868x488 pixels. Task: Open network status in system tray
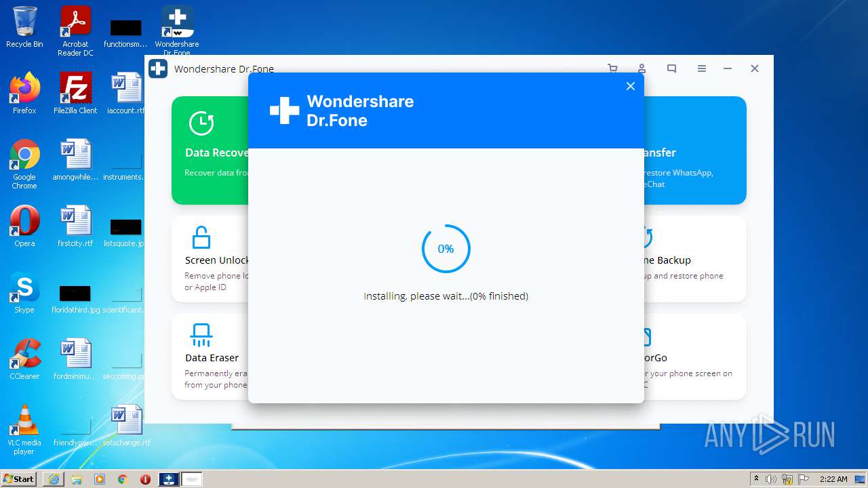[x=788, y=479]
